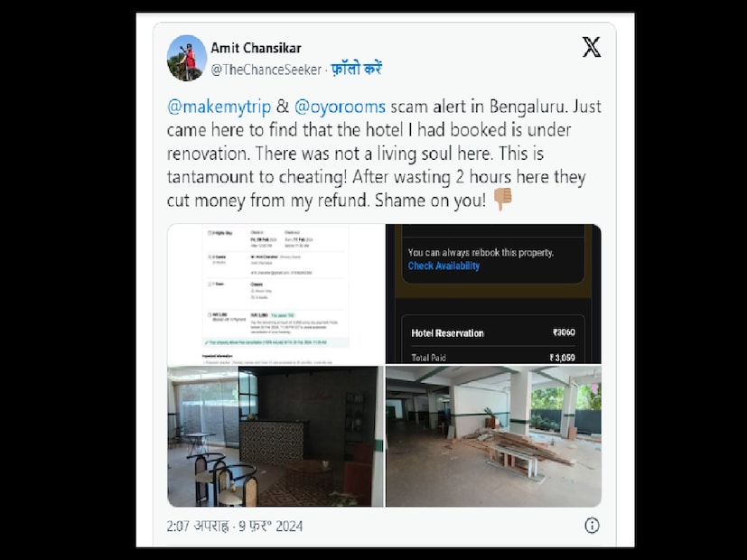Open the booking details screenshot thumbnail
Image resolution: width=747 pixels, height=560 pixels.
tap(275, 294)
